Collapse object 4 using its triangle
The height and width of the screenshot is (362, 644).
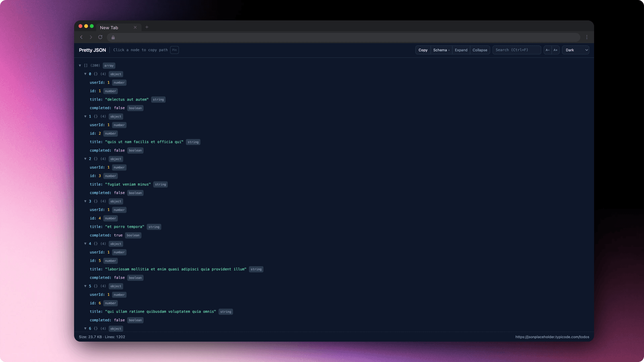tap(86, 244)
